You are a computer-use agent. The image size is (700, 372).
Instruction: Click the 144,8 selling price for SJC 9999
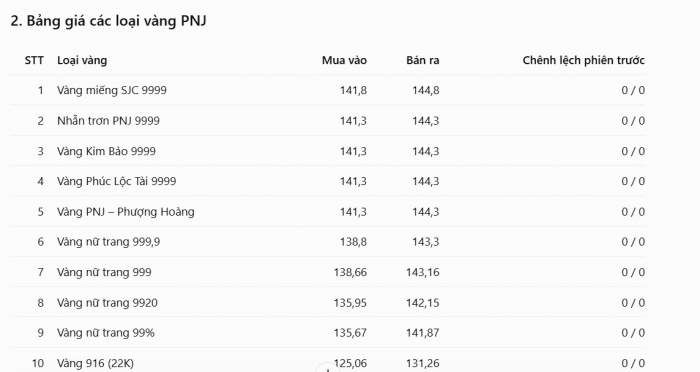[426, 90]
